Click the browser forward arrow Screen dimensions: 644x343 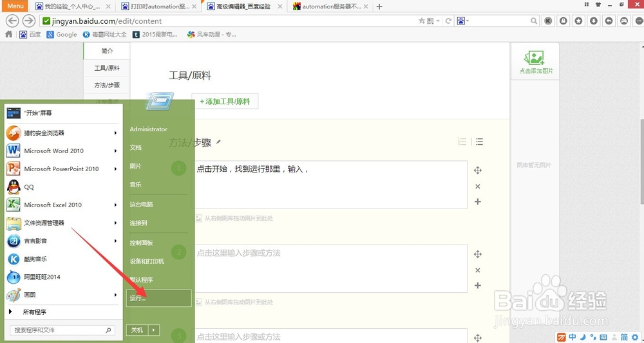click(x=28, y=21)
